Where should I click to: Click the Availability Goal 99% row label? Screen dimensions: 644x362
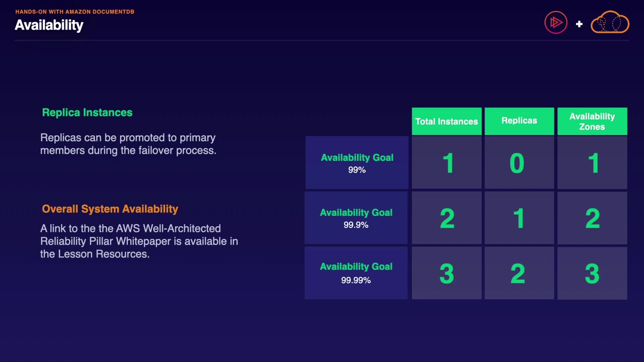pos(357,163)
